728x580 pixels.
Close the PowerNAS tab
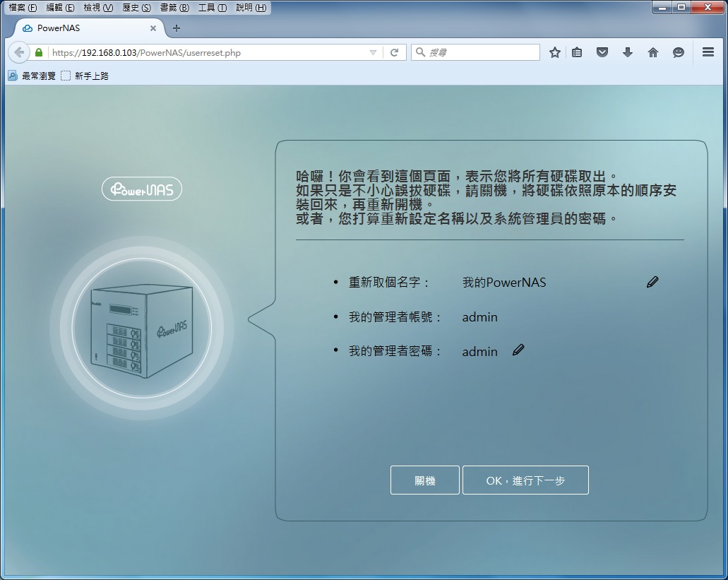(x=153, y=28)
